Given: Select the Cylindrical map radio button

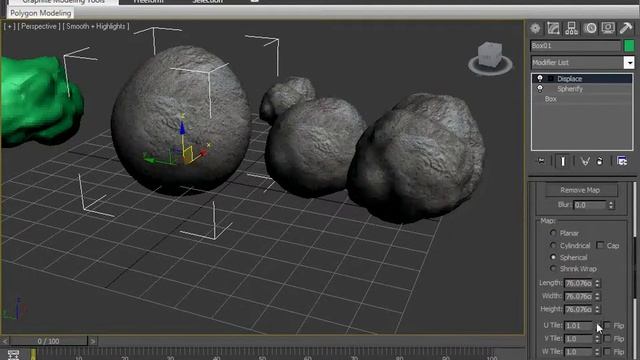Looking at the screenshot, I should pyautogui.click(x=553, y=245).
